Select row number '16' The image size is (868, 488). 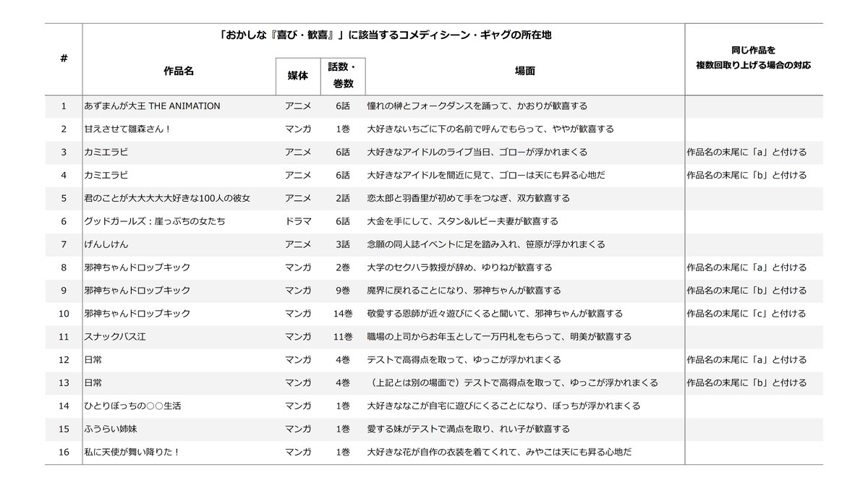click(64, 452)
